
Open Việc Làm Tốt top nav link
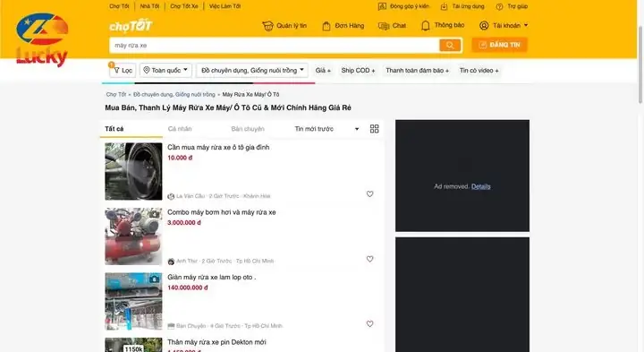pyautogui.click(x=225, y=6)
